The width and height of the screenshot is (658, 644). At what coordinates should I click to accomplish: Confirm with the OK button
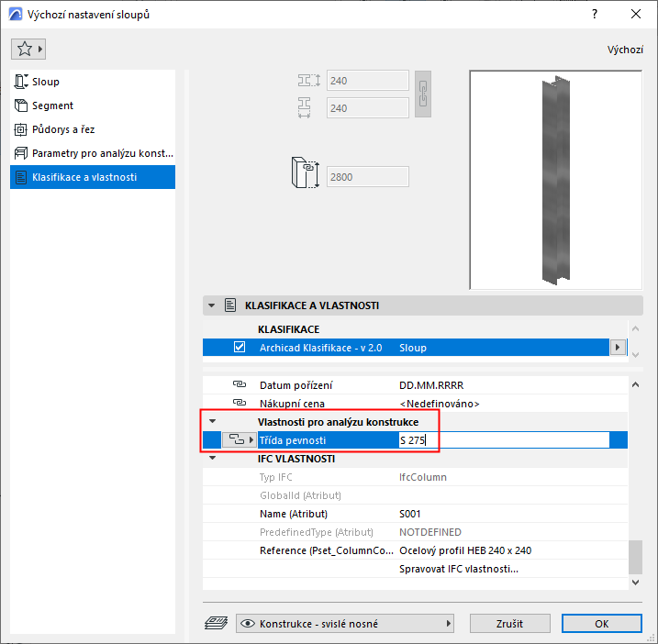pyautogui.click(x=601, y=624)
